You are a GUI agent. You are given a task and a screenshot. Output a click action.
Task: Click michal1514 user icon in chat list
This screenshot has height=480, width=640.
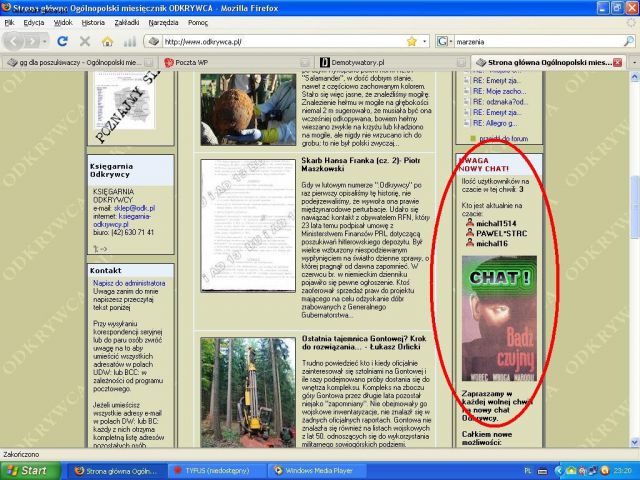point(470,223)
